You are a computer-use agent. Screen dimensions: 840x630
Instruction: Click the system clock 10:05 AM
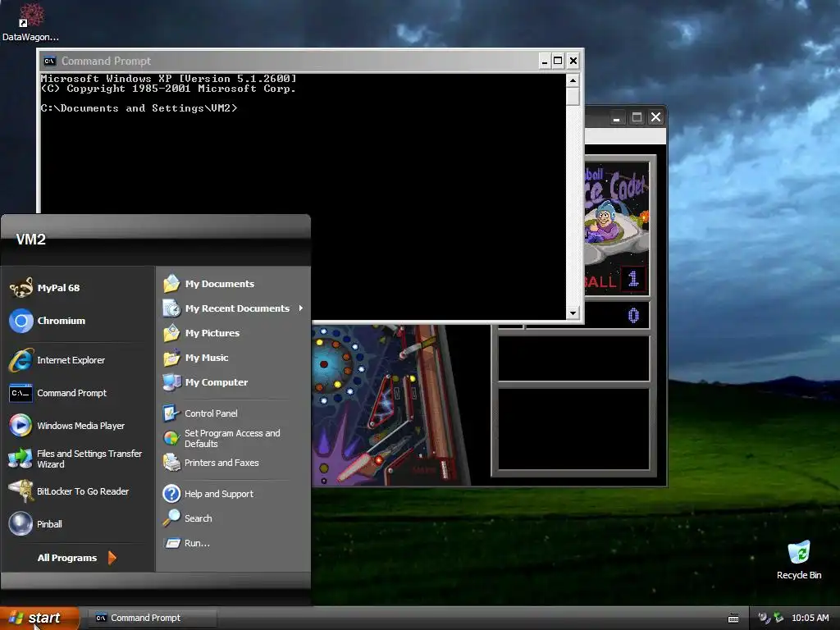tap(810, 618)
